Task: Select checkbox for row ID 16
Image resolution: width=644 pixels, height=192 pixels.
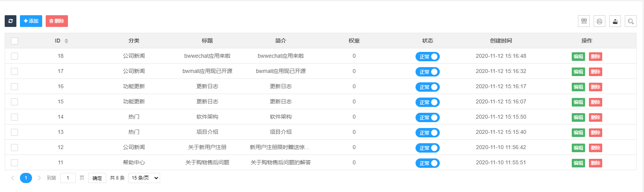Action: 14,87
